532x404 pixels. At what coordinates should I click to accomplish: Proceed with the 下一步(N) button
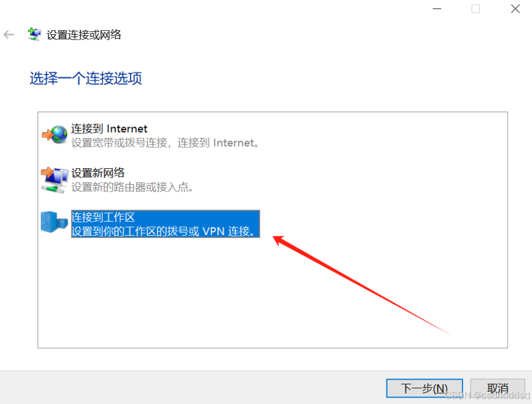425,388
